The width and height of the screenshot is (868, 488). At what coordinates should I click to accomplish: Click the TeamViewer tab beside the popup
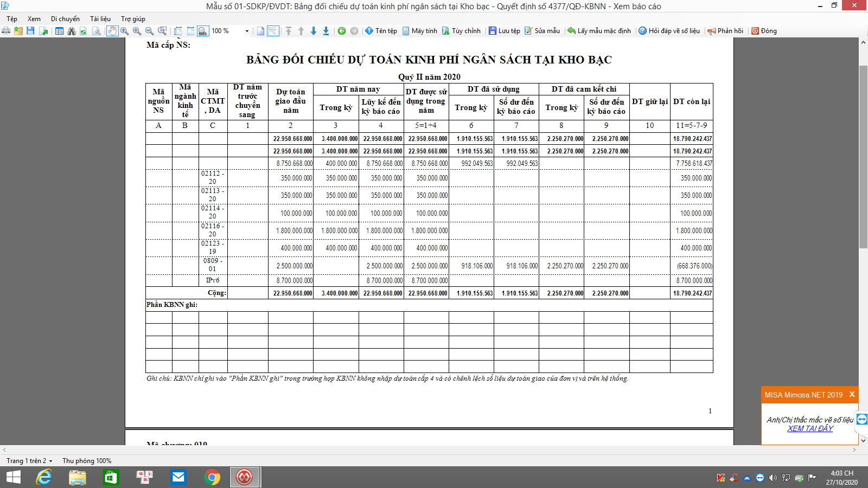click(862, 419)
